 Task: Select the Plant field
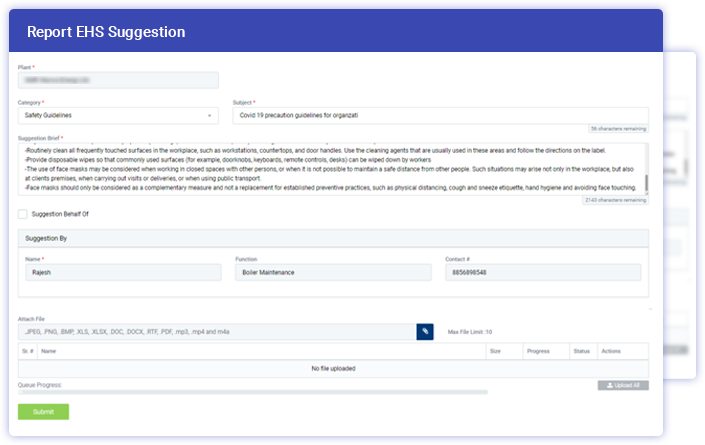pos(118,80)
